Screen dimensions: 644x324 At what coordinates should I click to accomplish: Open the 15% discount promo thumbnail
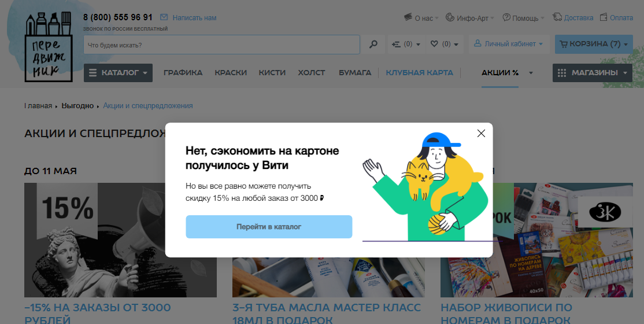pyautogui.click(x=120, y=240)
